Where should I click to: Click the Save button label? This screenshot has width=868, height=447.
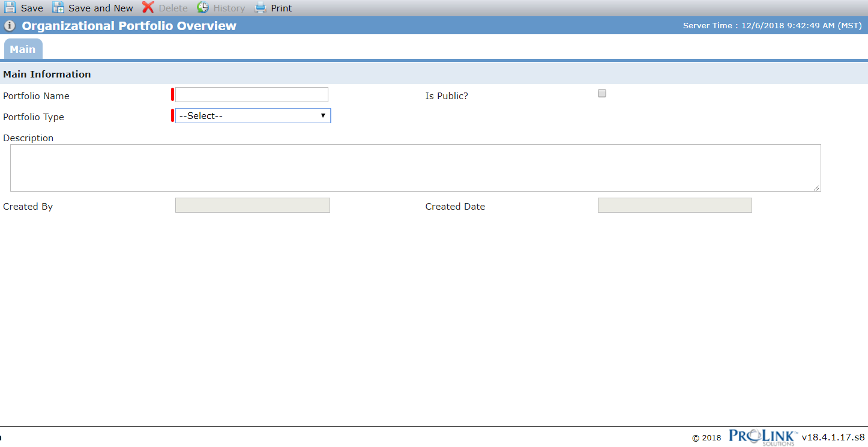point(32,8)
